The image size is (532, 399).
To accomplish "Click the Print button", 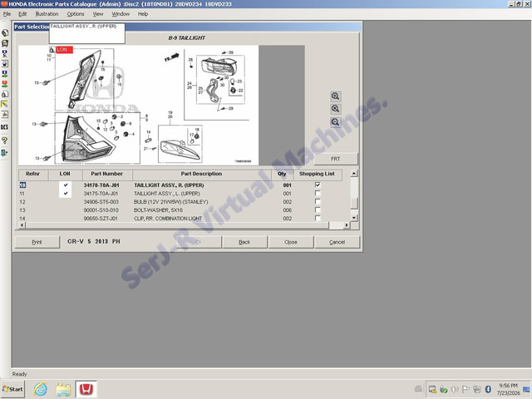I will (x=37, y=242).
